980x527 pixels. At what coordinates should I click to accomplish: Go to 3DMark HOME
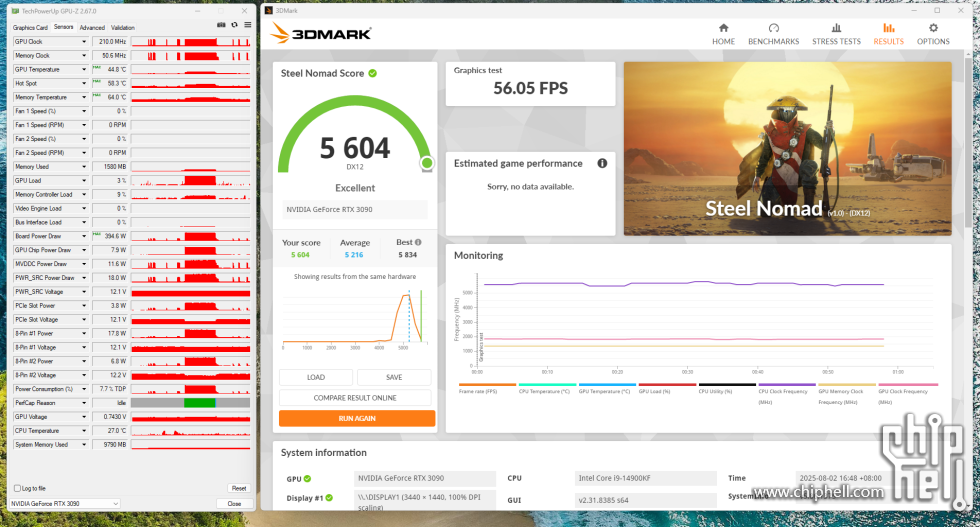[723, 34]
